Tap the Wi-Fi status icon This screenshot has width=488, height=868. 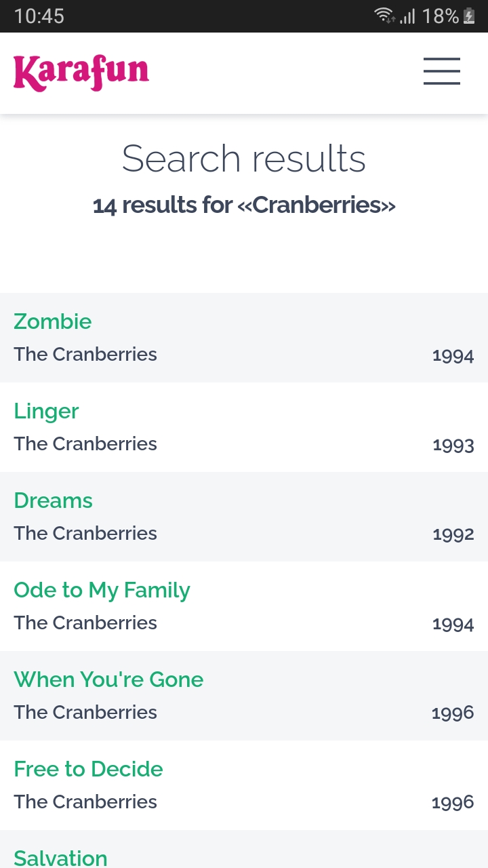click(x=384, y=16)
